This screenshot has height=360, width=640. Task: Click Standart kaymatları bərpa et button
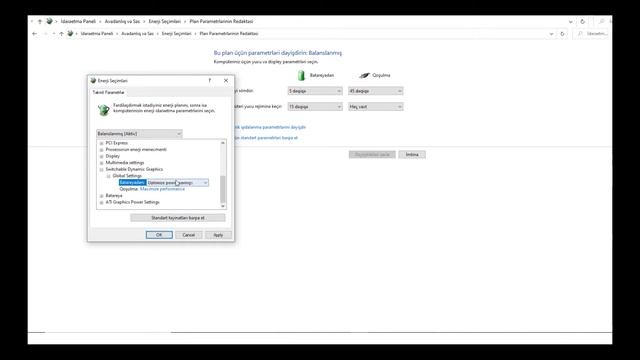click(178, 218)
